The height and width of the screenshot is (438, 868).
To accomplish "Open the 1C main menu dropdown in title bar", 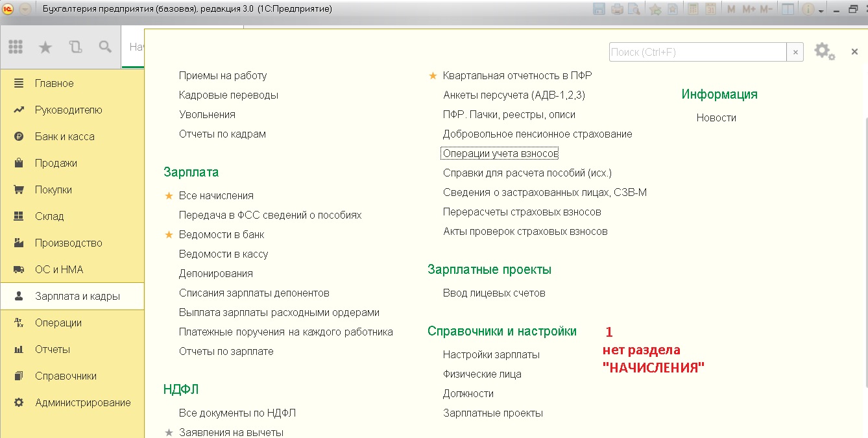I will click(25, 9).
